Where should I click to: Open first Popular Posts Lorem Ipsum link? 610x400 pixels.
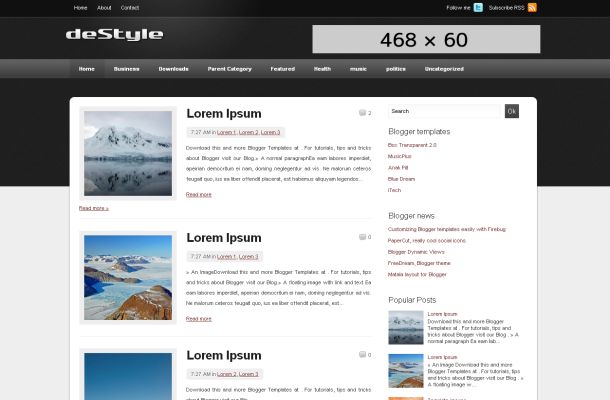click(442, 314)
